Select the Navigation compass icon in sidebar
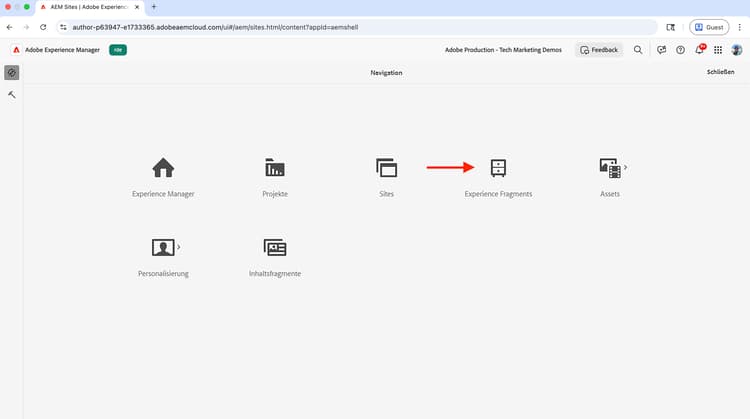Image resolution: width=750 pixels, height=419 pixels. pyautogui.click(x=11, y=73)
